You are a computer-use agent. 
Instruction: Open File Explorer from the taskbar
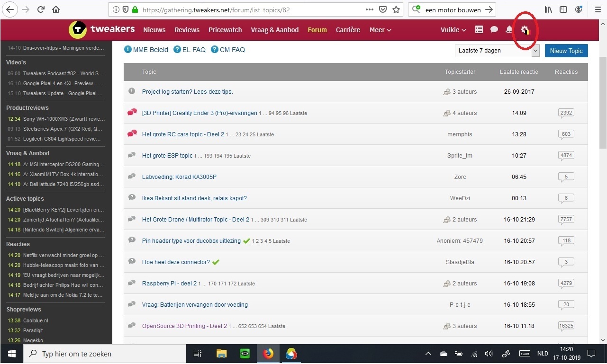coord(221,354)
